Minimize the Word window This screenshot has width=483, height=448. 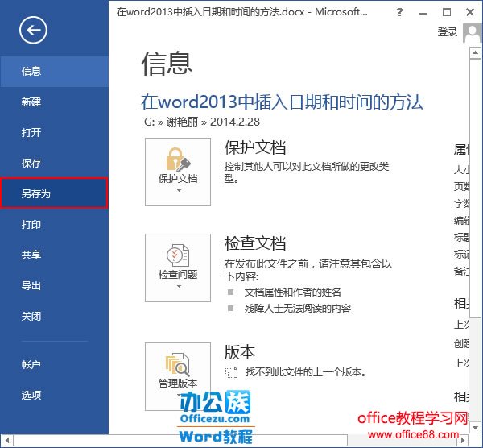point(423,12)
